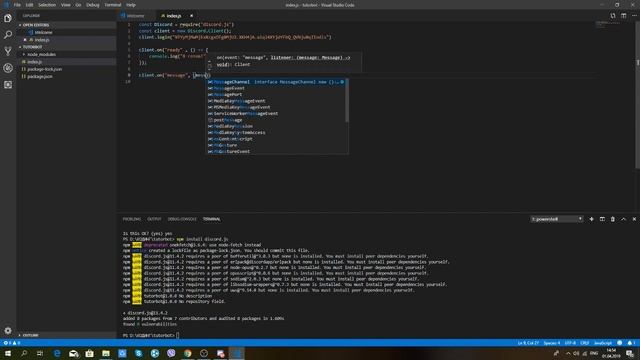Click the UTF-8 encoding in status bar
Image resolution: width=640 pixels, height=360 pixels.
click(570, 343)
